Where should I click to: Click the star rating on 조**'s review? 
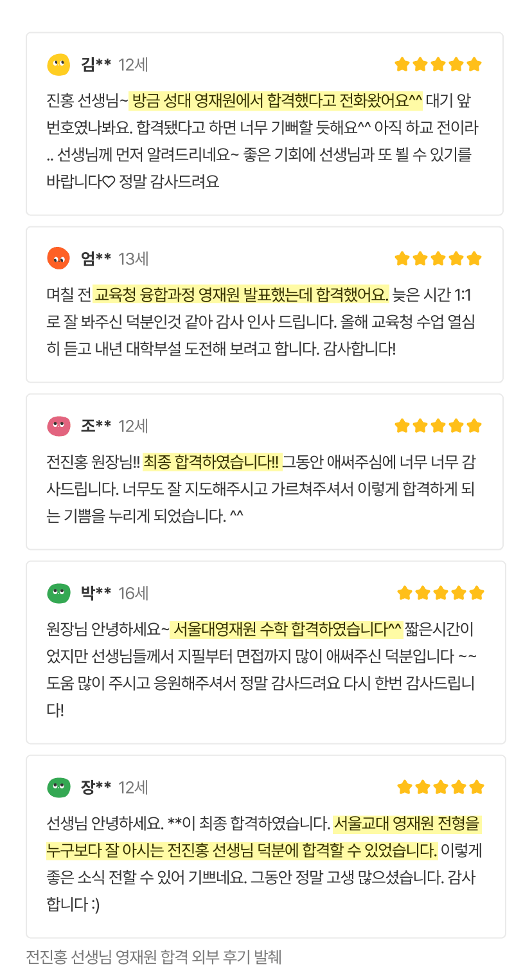[x=438, y=426]
